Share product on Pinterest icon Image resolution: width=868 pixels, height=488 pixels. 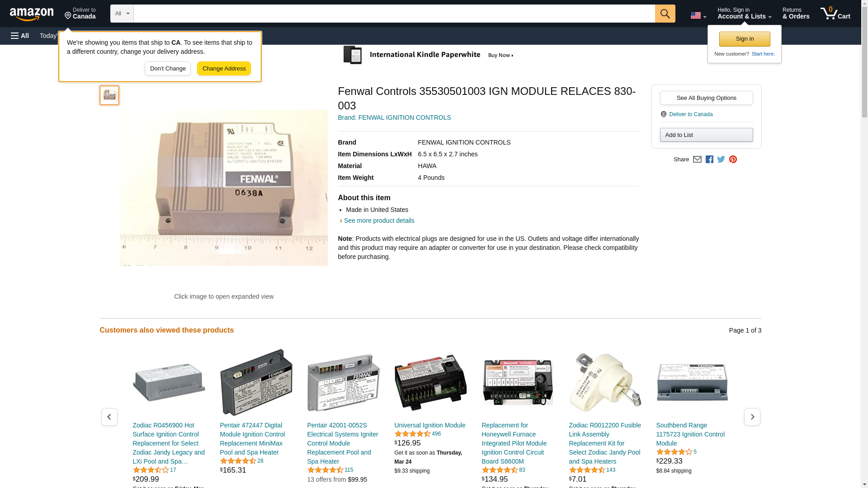pyautogui.click(x=733, y=160)
